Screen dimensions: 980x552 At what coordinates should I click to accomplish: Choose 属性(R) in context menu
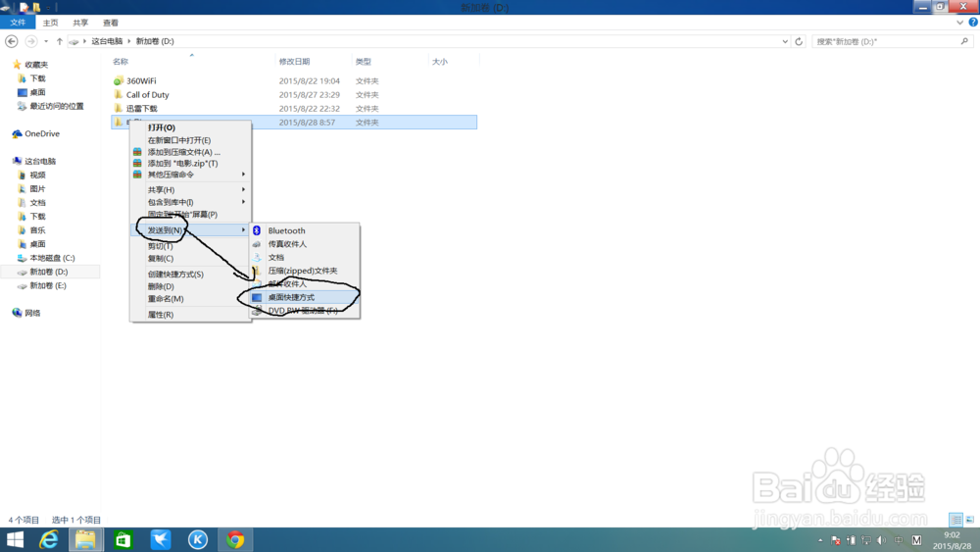(191, 315)
